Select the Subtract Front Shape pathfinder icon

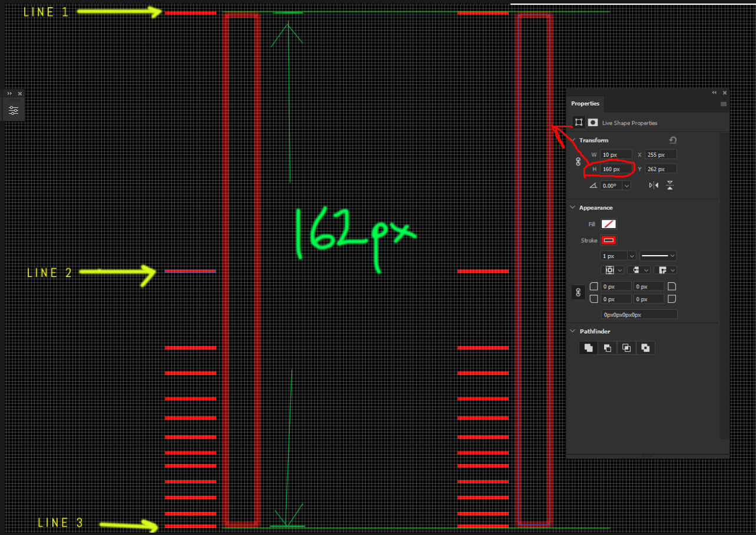(607, 348)
